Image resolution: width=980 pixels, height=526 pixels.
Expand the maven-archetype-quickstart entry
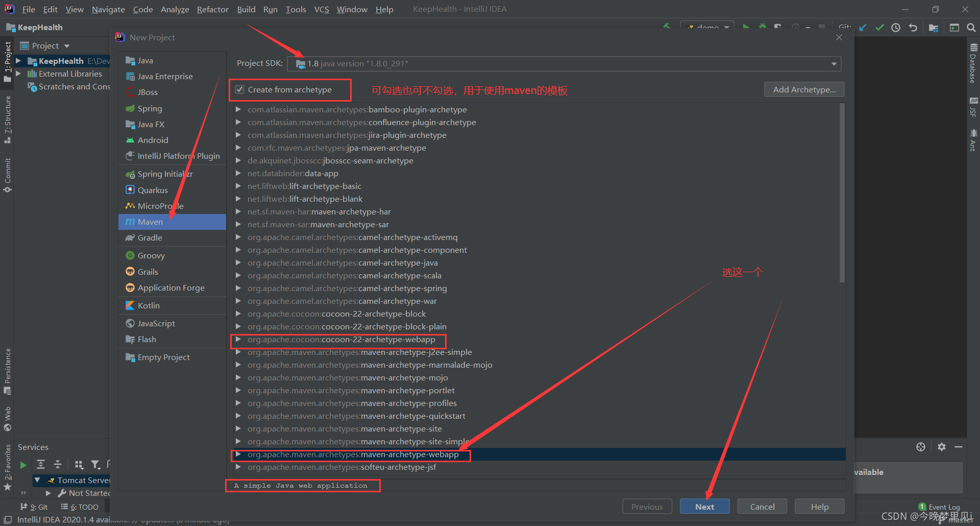[238, 416]
